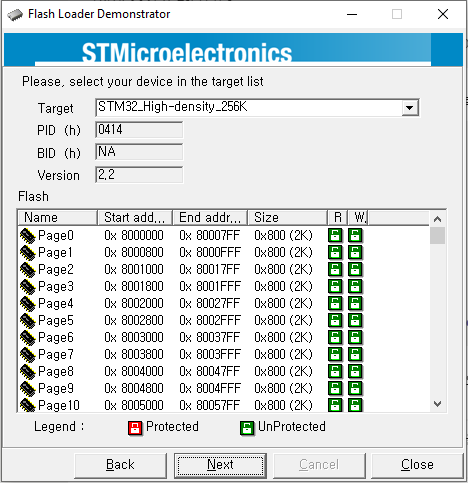468x483 pixels.
Task: Click read lock icon for Page7
Action: click(x=335, y=354)
